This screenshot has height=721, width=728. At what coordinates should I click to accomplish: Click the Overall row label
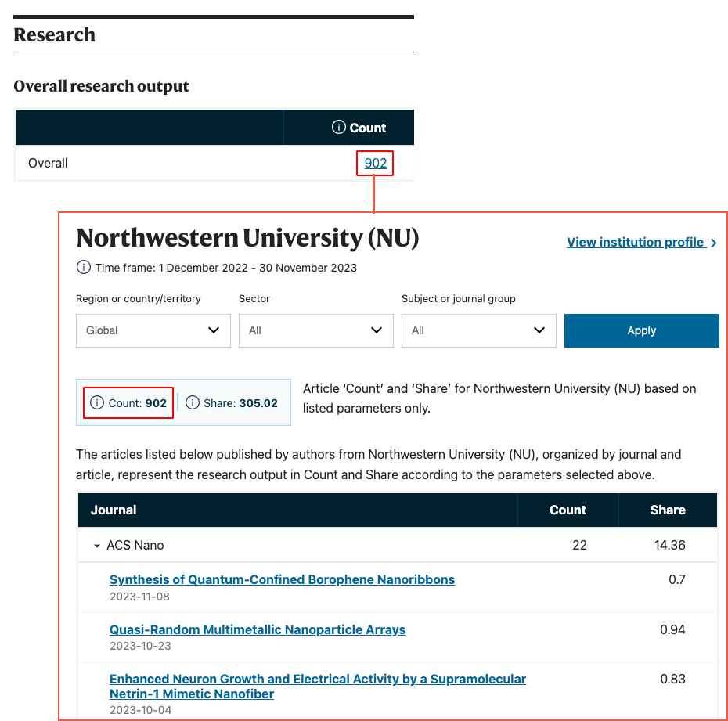click(x=48, y=163)
